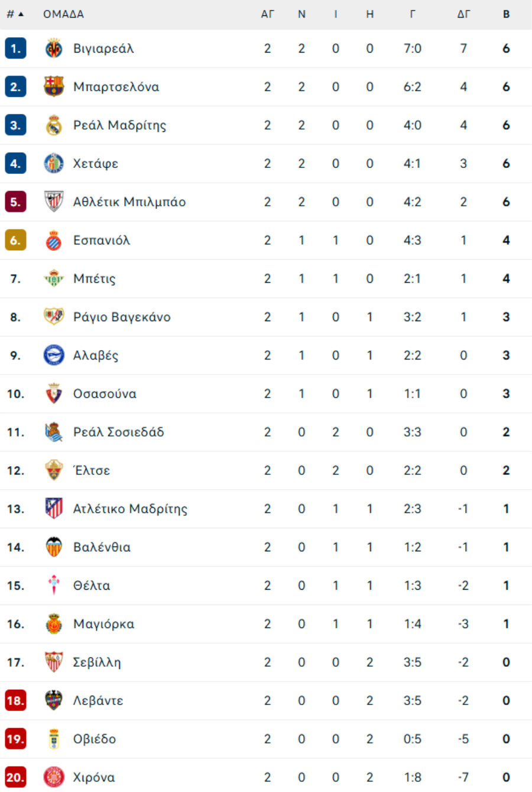Select the Οβιέδο table row
This screenshot has width=532, height=792.
tap(266, 739)
